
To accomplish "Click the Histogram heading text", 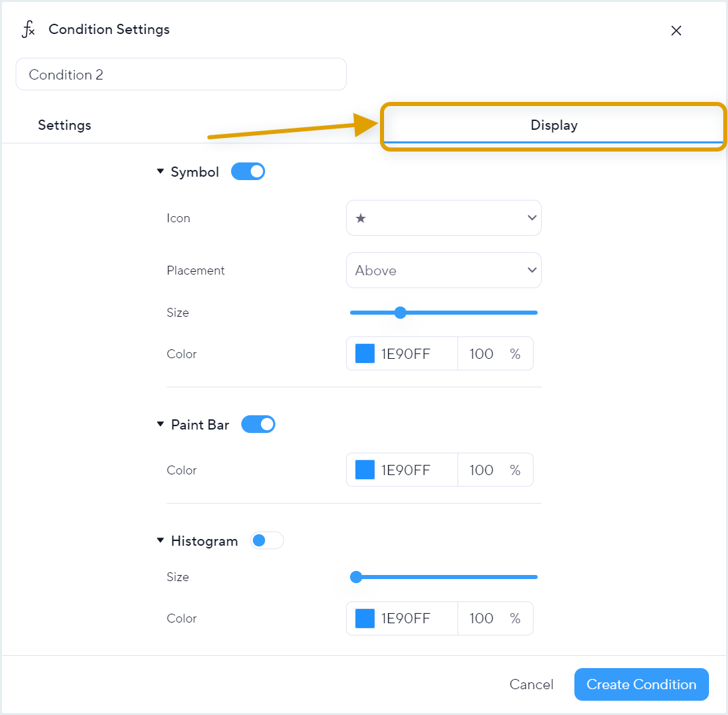I will click(205, 541).
